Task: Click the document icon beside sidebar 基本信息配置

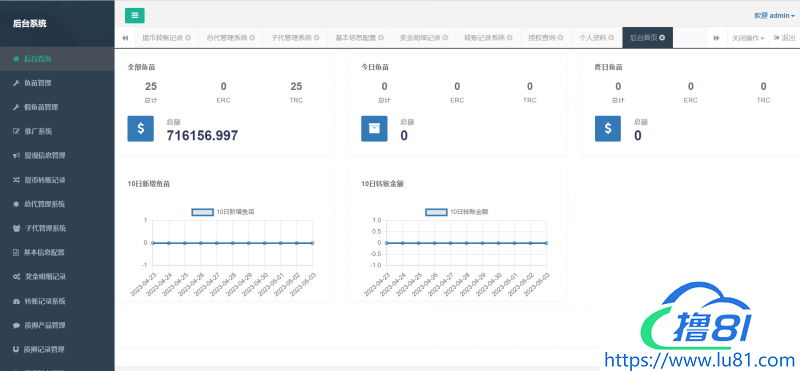Action: (16, 252)
